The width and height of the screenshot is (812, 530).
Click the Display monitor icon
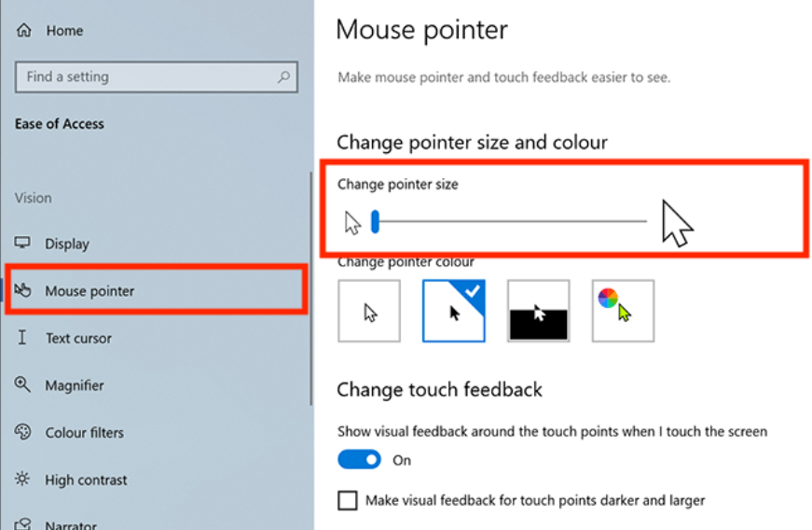pyautogui.click(x=23, y=244)
